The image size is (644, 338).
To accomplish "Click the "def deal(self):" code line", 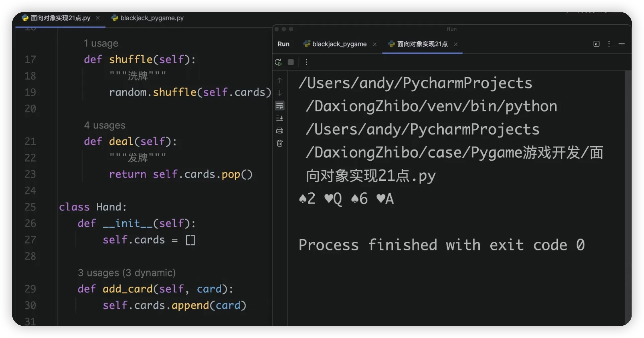I will [x=130, y=141].
